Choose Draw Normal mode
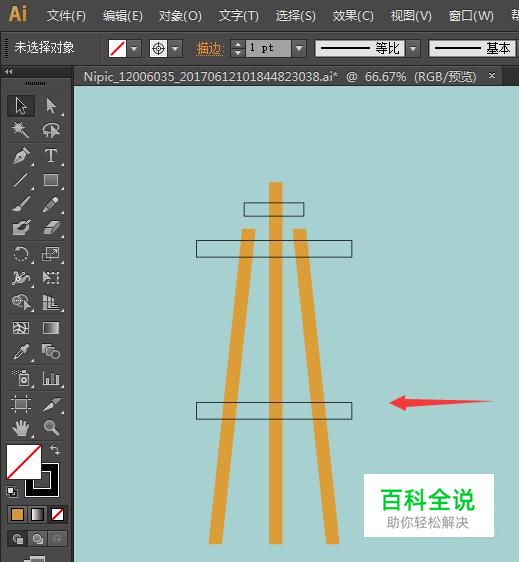This screenshot has width=519, height=562. [x=17, y=538]
